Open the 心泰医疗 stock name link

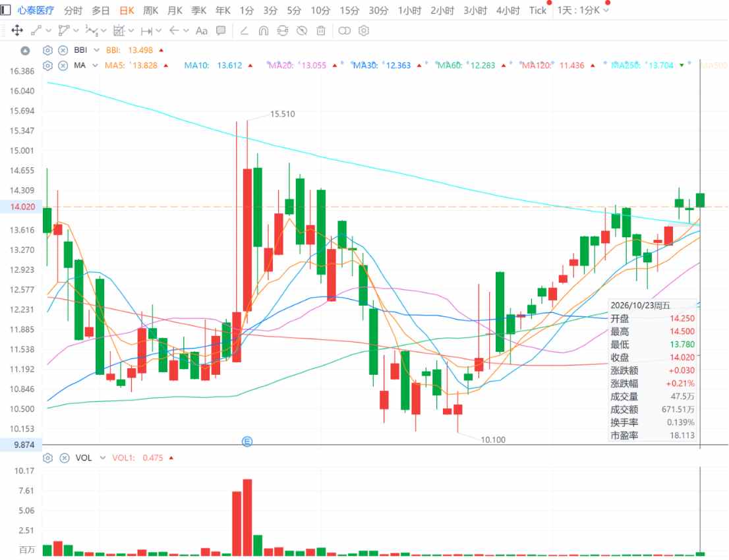point(36,11)
